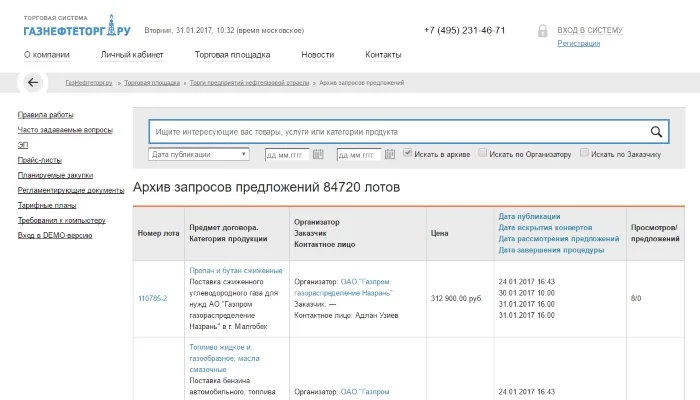Viewport: 700px width, 400px height.
Task: Open the second date calendar picker icon
Action: point(390,154)
